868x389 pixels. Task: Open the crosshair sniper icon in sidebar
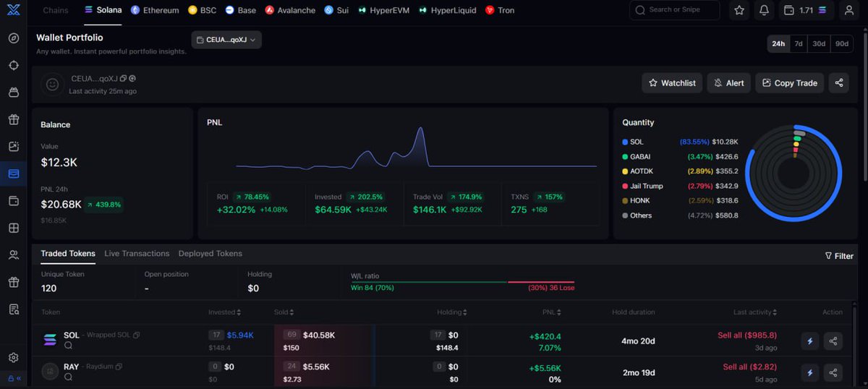point(13,65)
